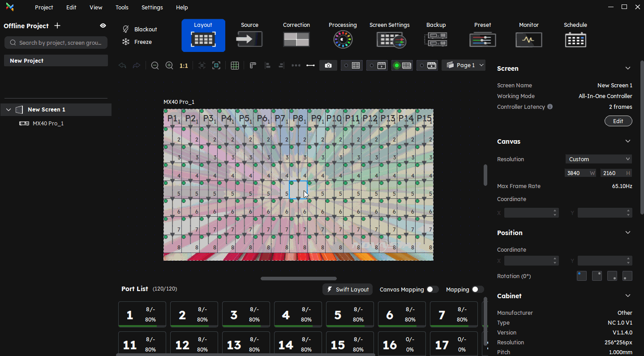Open the Tools menu
The width and height of the screenshot is (644, 356).
(122, 7)
